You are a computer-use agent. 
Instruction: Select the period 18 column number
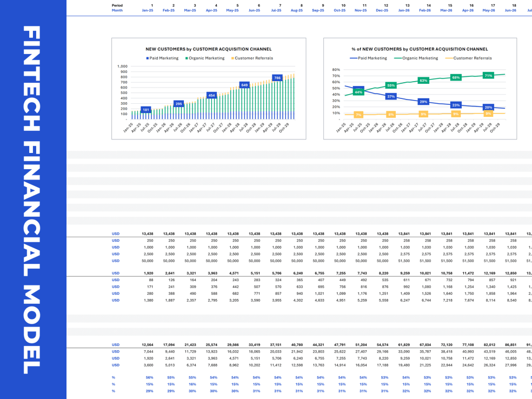[514, 5]
